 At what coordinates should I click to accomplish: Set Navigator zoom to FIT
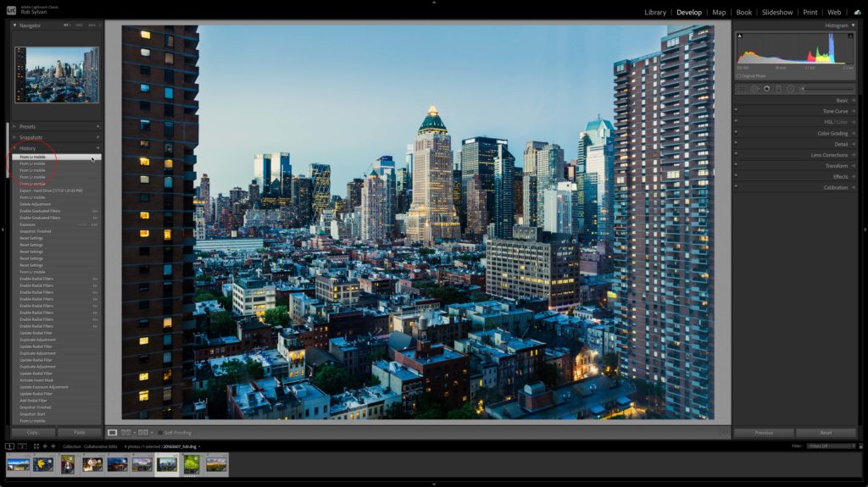(66, 25)
